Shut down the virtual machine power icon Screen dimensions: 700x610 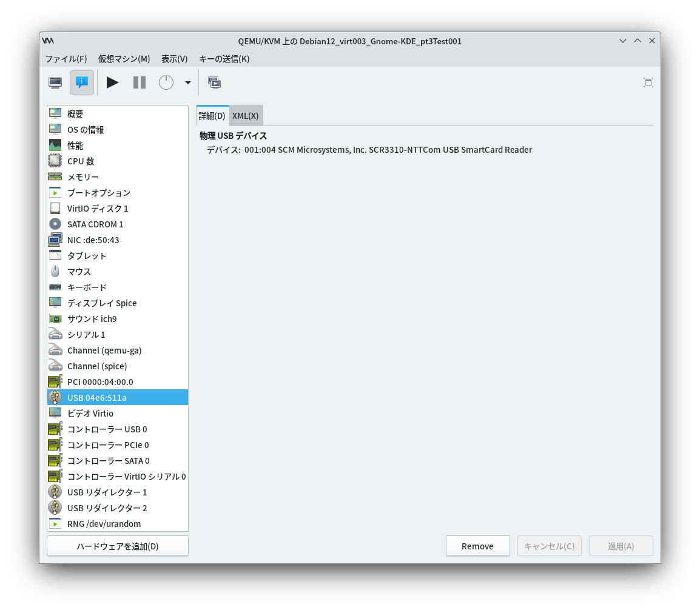166,82
